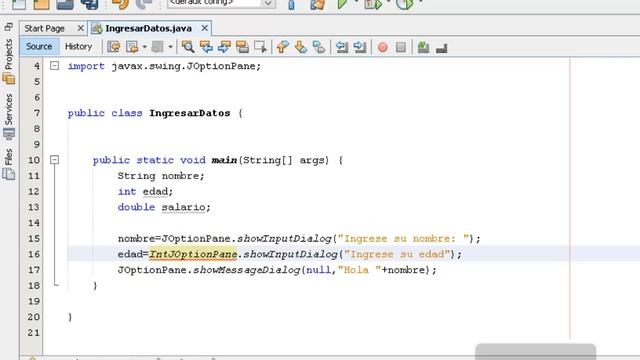640x360 pixels.
Task: Switch to History view
Action: (x=78, y=47)
